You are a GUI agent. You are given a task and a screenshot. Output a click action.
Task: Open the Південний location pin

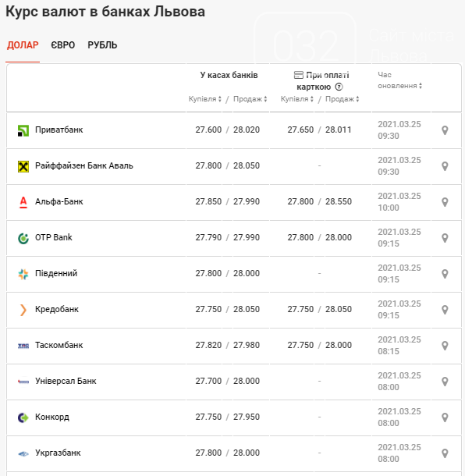445,274
